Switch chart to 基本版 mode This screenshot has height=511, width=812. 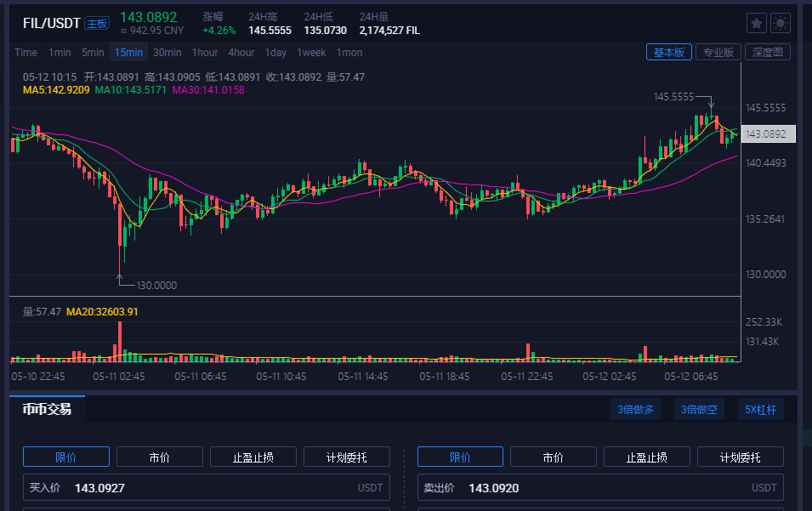click(x=668, y=52)
